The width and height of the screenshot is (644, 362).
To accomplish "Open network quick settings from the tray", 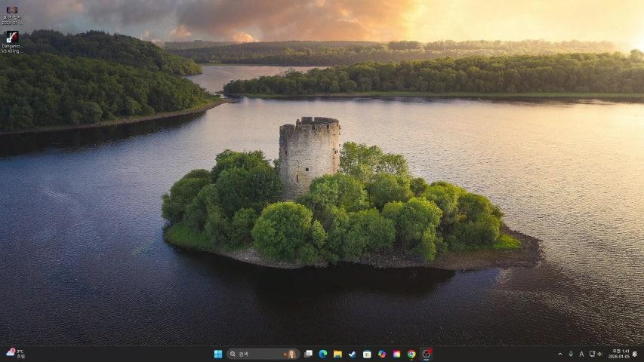I will point(595,354).
